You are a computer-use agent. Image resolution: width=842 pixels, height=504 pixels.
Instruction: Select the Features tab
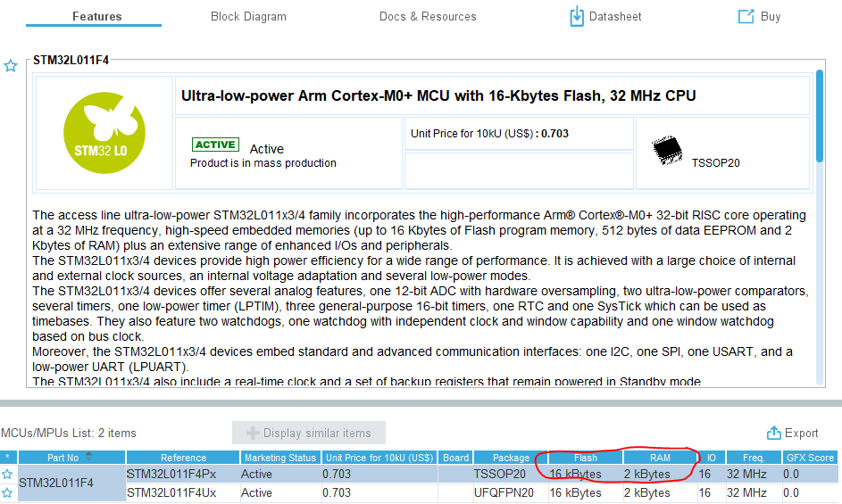click(97, 17)
